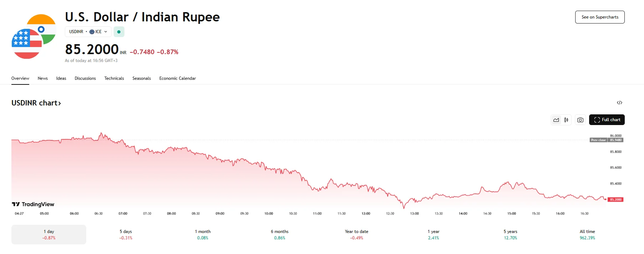
Task: Go to the Economic Calendar tab
Action: click(x=177, y=78)
